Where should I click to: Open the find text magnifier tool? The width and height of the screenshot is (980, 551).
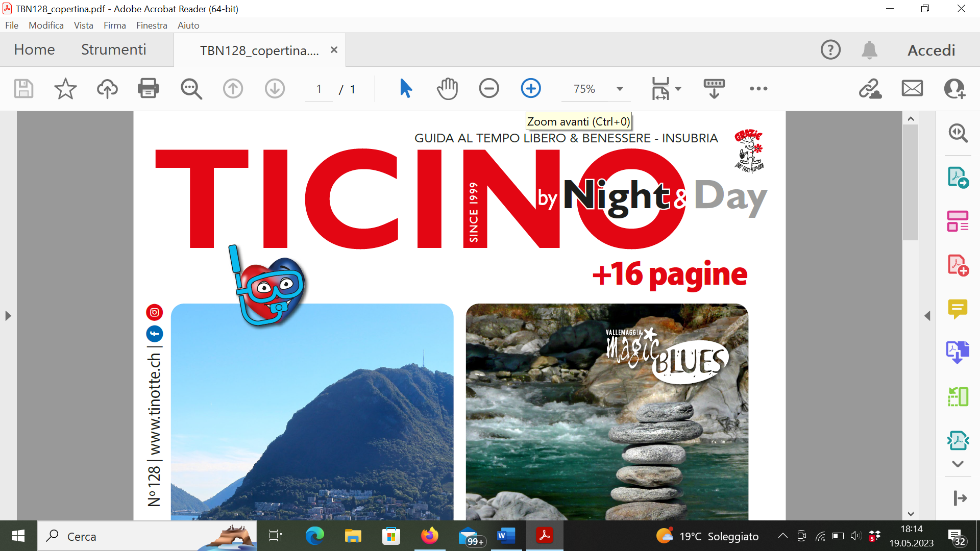[191, 89]
